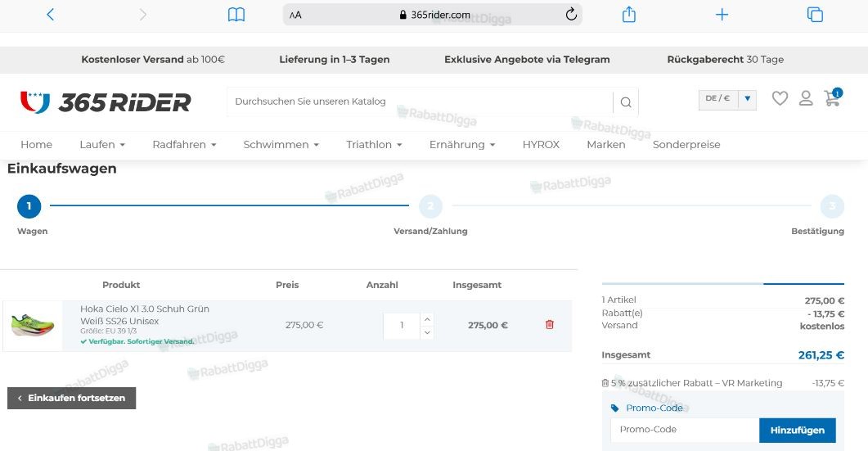Screen dimensions: 868x451
Task: Open the Hoka Cielo X1 shoe thumbnail
Action: [x=33, y=326]
